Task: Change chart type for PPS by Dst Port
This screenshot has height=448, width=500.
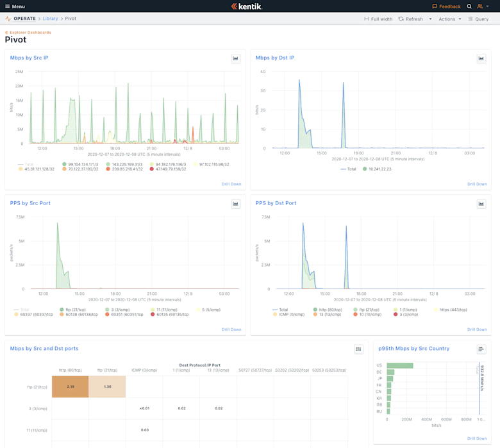Action: coord(481,204)
